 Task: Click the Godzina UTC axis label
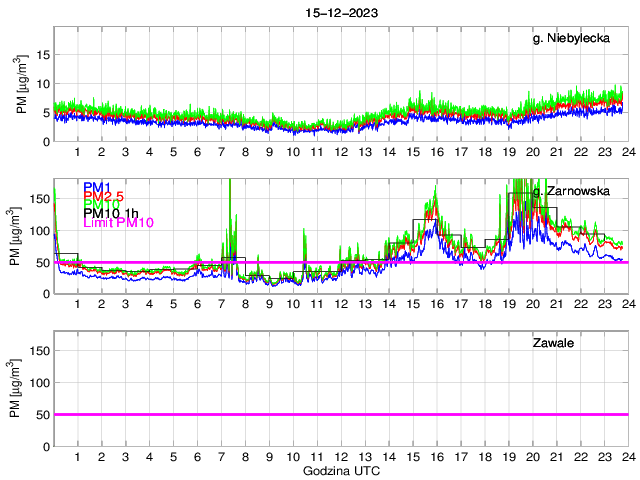pos(340,470)
